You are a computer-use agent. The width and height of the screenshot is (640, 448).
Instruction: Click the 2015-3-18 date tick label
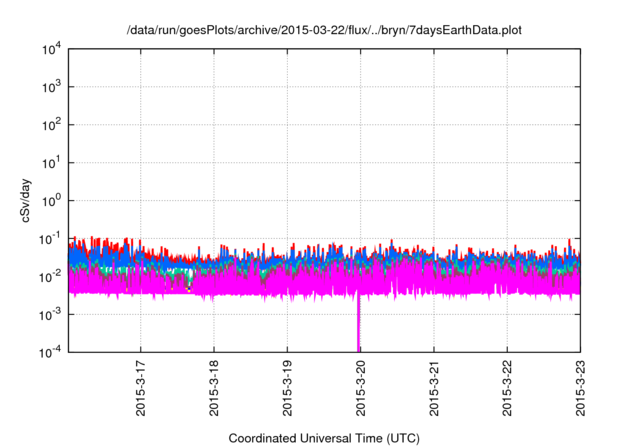(x=214, y=388)
